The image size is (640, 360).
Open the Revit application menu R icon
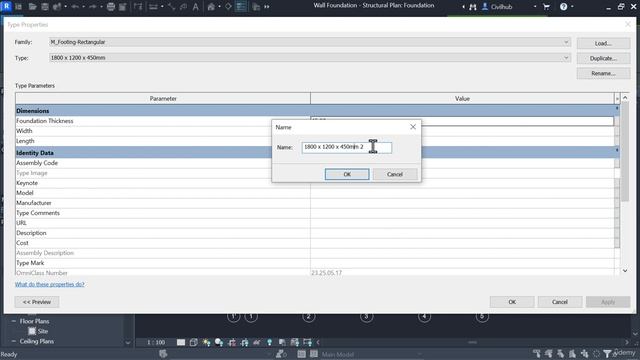pos(6,6)
